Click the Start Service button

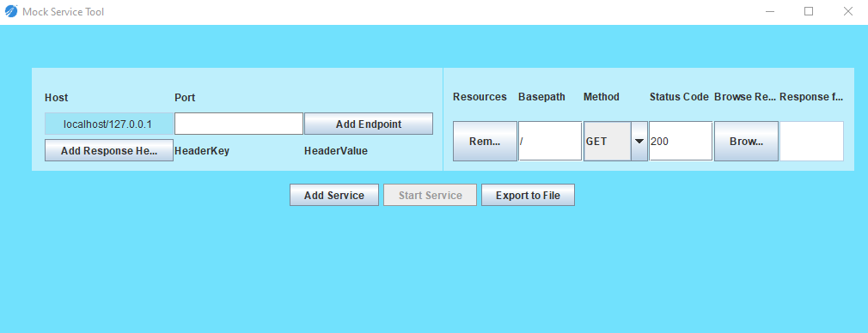(x=430, y=196)
